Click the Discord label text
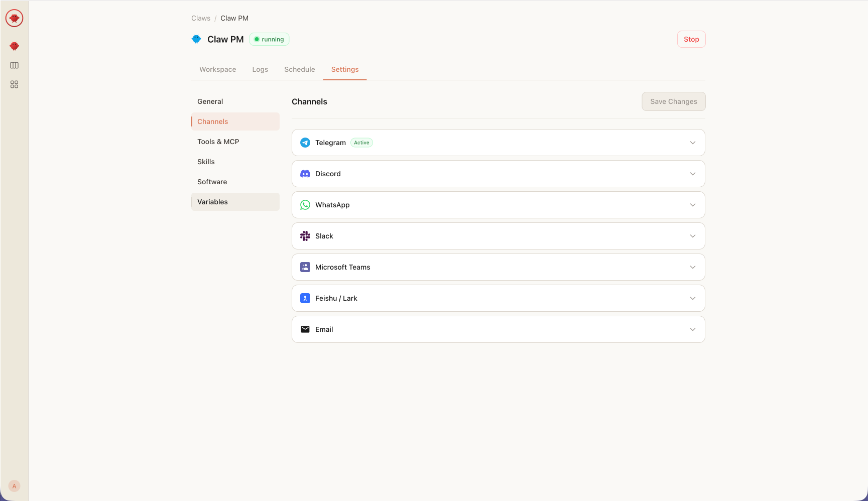Screen dimensions: 868x501 click(328, 174)
